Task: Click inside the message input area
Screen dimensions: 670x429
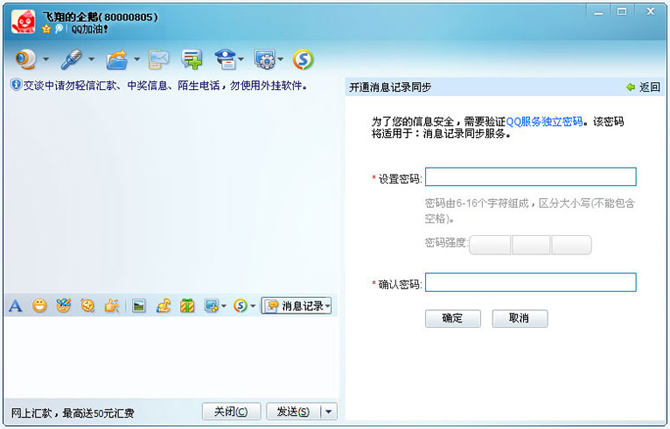Action: tap(171, 357)
